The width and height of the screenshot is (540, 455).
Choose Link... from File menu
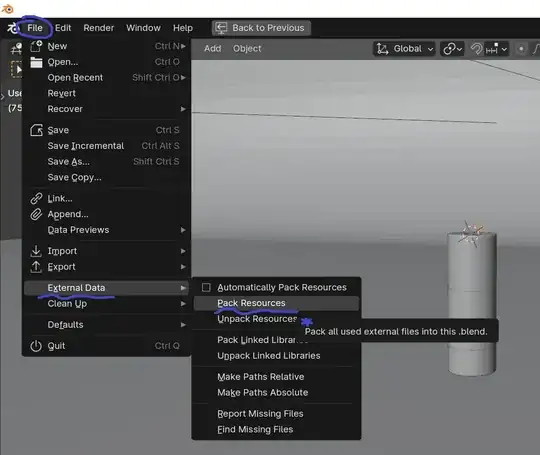107,198
